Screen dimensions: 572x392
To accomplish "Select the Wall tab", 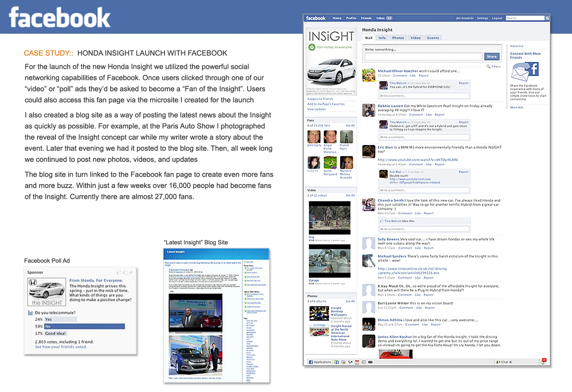I will pos(368,38).
